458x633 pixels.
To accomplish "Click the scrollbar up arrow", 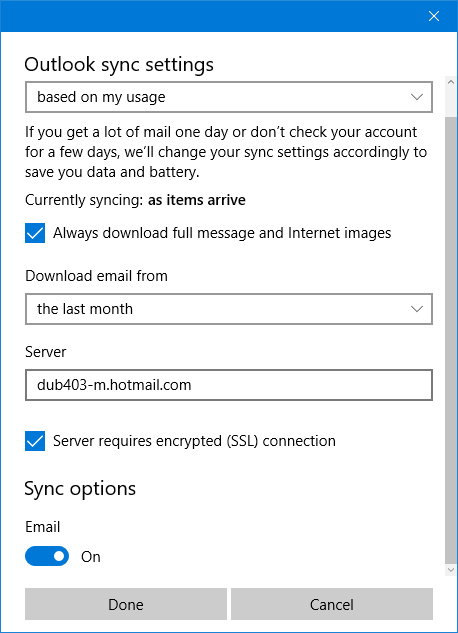I will pyautogui.click(x=451, y=82).
